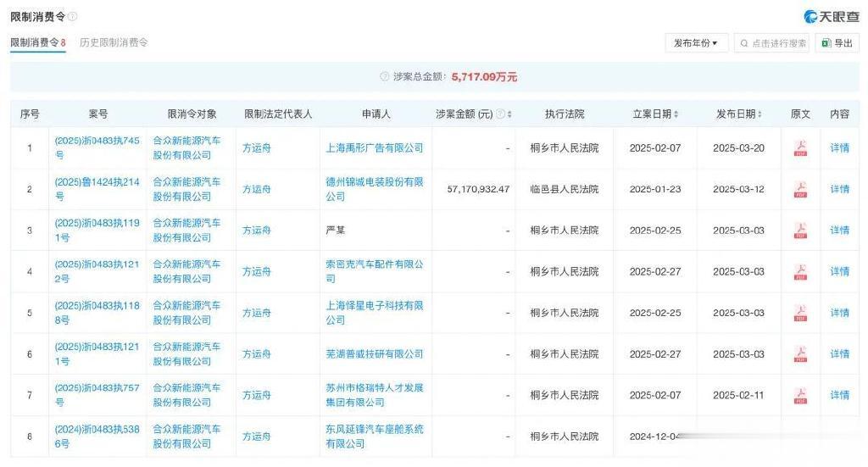Open 详情 for 苏州市格瑞特 row
Viewport: 868px width, 467px height.
click(839, 395)
